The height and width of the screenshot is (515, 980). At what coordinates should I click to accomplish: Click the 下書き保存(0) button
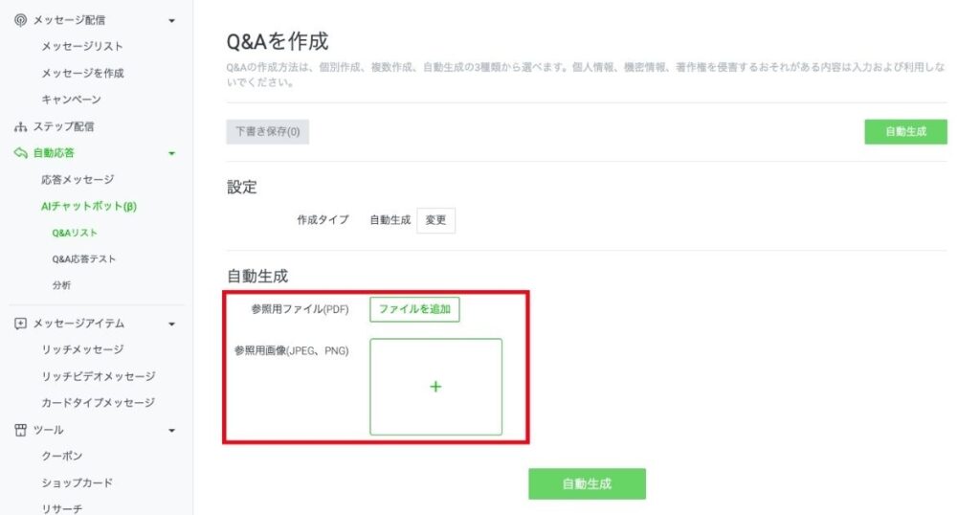pos(267,132)
